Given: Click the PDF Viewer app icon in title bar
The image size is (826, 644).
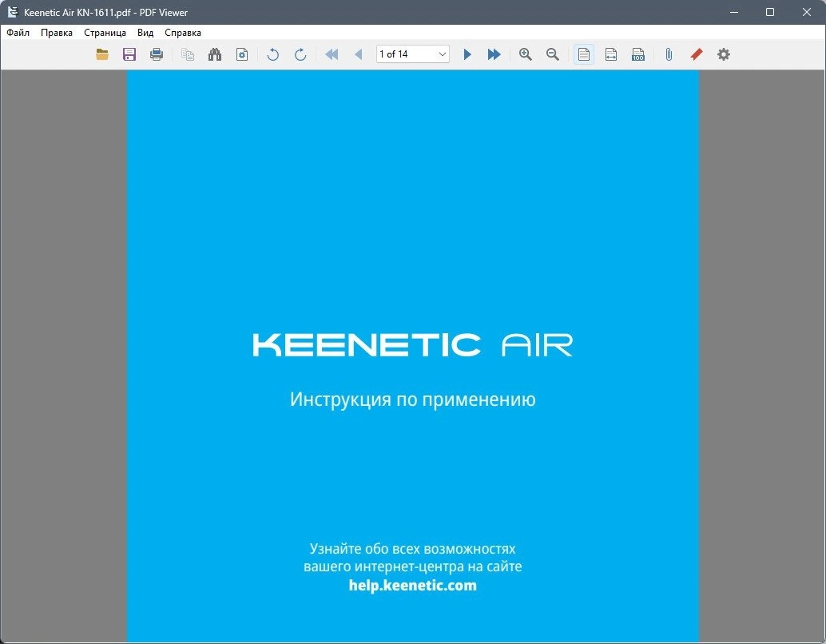Looking at the screenshot, I should click(x=13, y=12).
